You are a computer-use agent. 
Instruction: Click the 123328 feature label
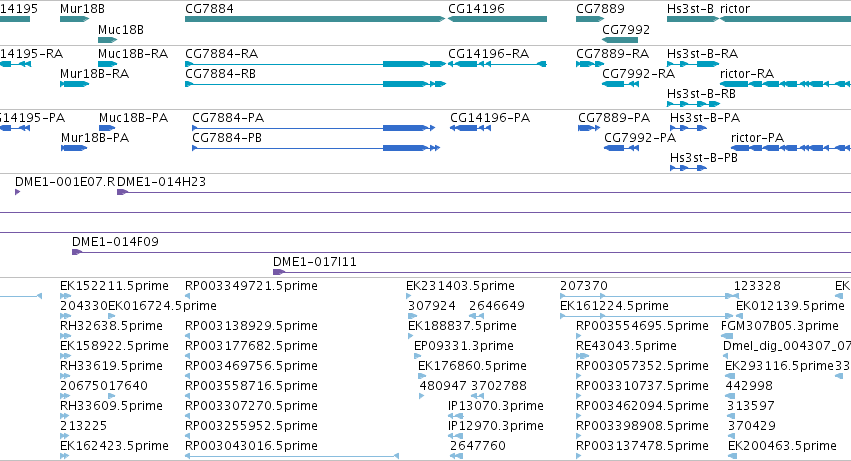757,286
